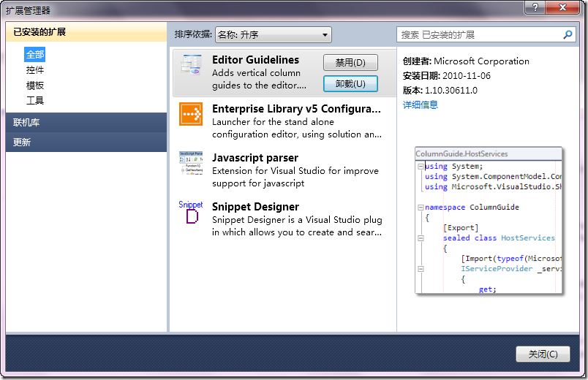Viewport: 588px width, 380px height.
Task: Click the magnifier icon in search box
Action: 568,34
